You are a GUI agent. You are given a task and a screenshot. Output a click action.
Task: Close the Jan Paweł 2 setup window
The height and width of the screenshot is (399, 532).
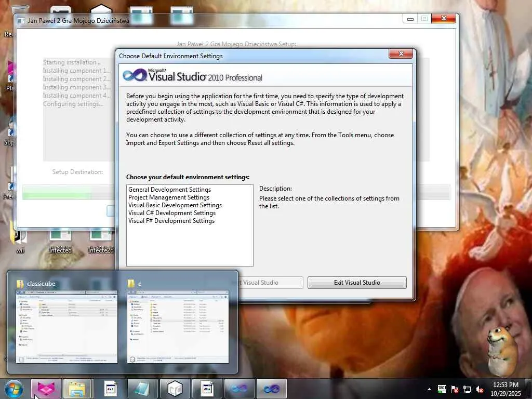tap(444, 18)
